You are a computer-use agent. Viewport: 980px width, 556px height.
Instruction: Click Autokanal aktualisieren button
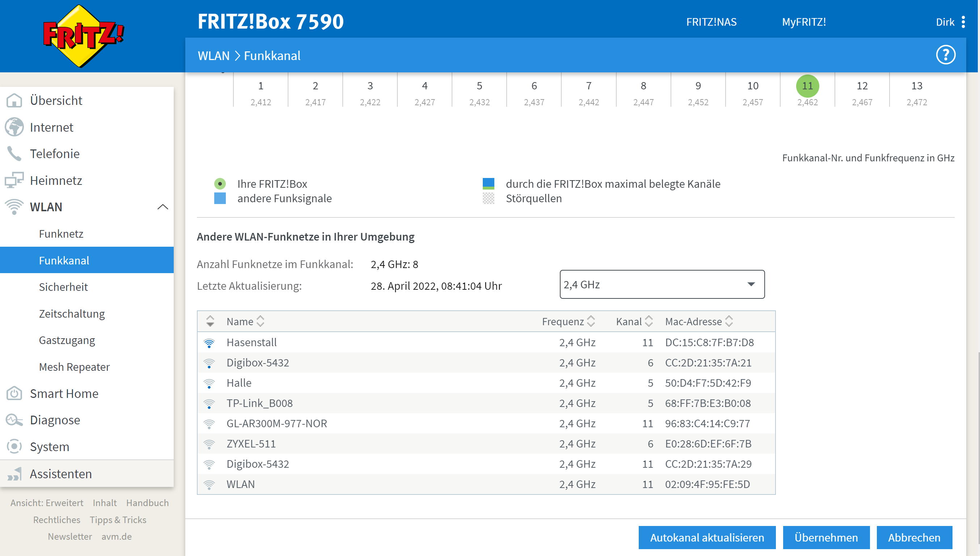pyautogui.click(x=707, y=537)
